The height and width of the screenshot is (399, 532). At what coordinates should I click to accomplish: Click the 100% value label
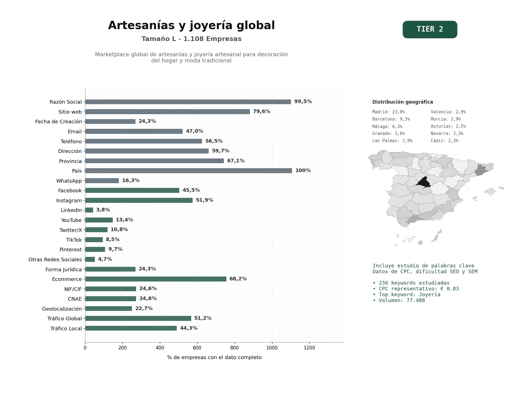303,170
